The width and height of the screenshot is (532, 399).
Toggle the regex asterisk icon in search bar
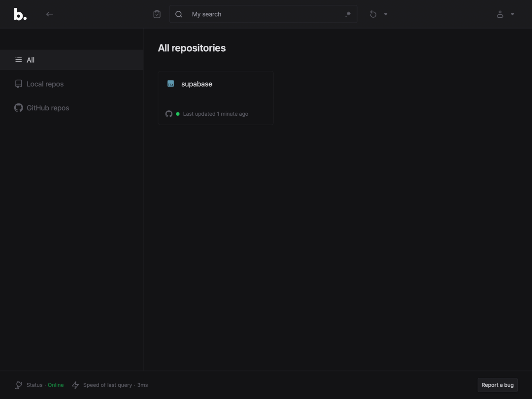click(348, 14)
